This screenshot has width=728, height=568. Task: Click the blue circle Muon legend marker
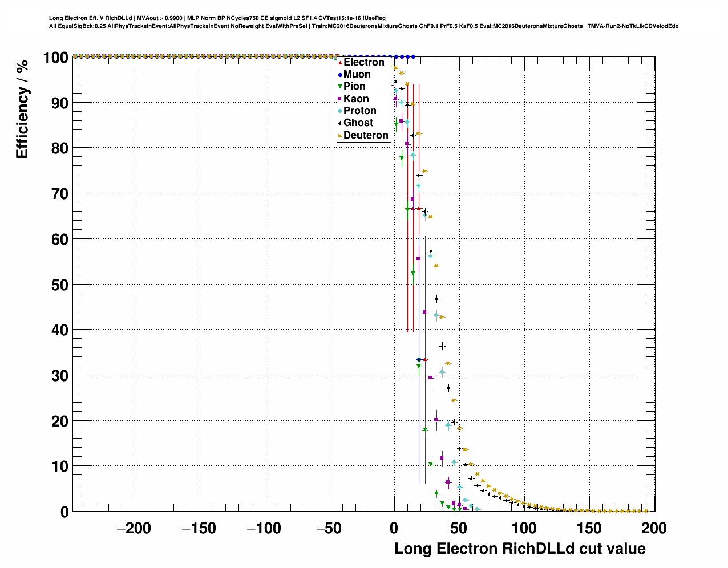(340, 75)
